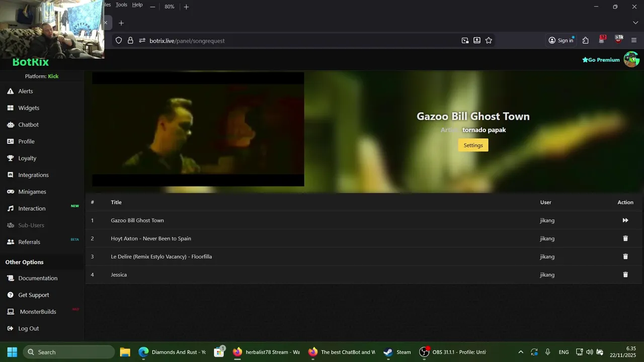The height and width of the screenshot is (362, 644).
Task: Open the Windows Start menu
Action: click(12, 352)
